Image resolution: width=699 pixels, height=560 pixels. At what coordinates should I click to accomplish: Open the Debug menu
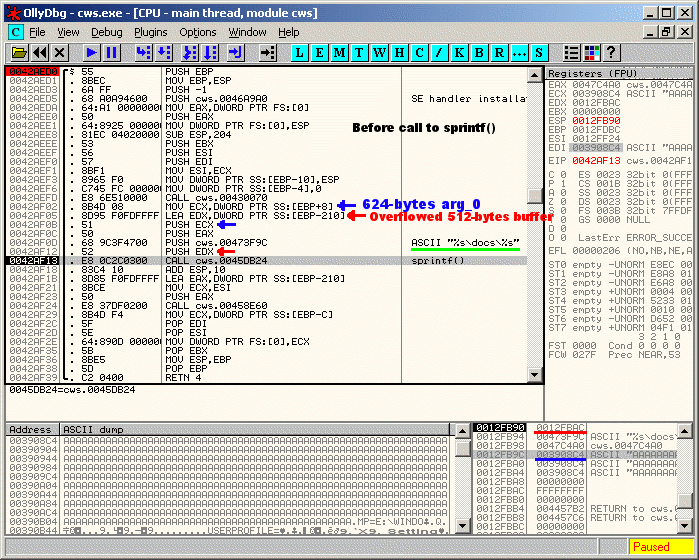(x=107, y=32)
